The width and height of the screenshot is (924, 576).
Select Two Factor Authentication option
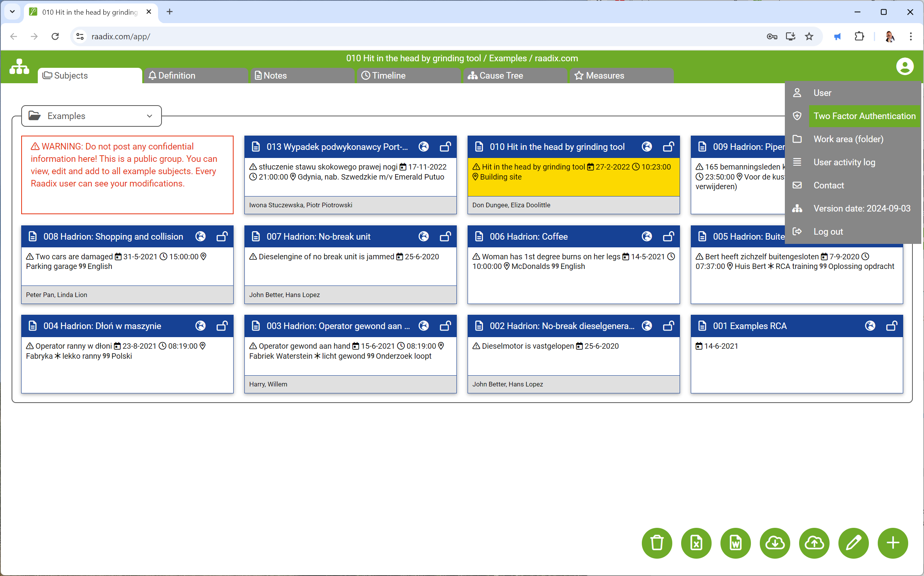[865, 116]
